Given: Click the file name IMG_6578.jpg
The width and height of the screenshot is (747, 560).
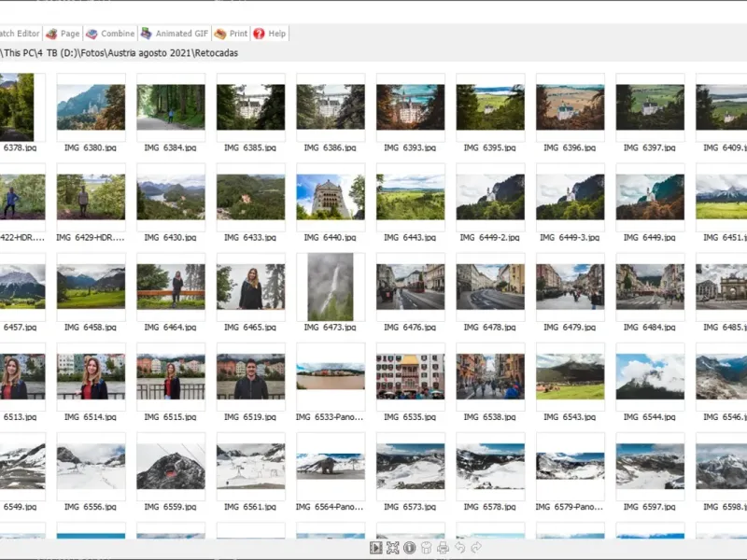Looking at the screenshot, I should tap(489, 507).
